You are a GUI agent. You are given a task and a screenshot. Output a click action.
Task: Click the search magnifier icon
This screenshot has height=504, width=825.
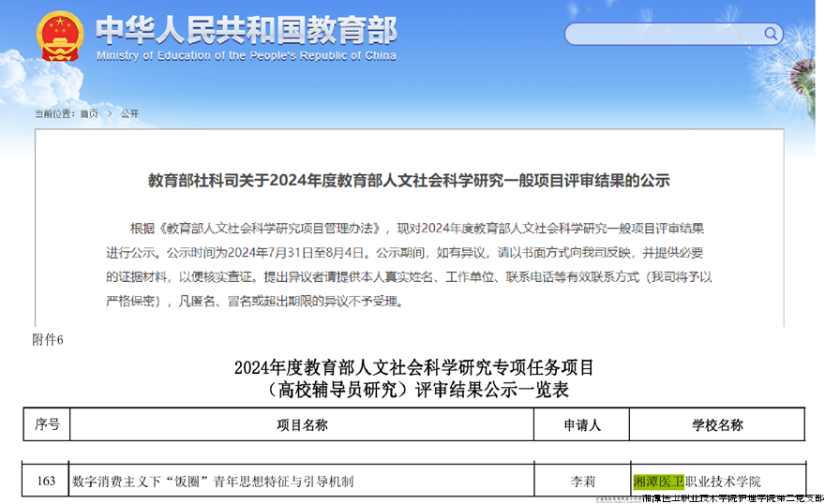[x=772, y=35]
